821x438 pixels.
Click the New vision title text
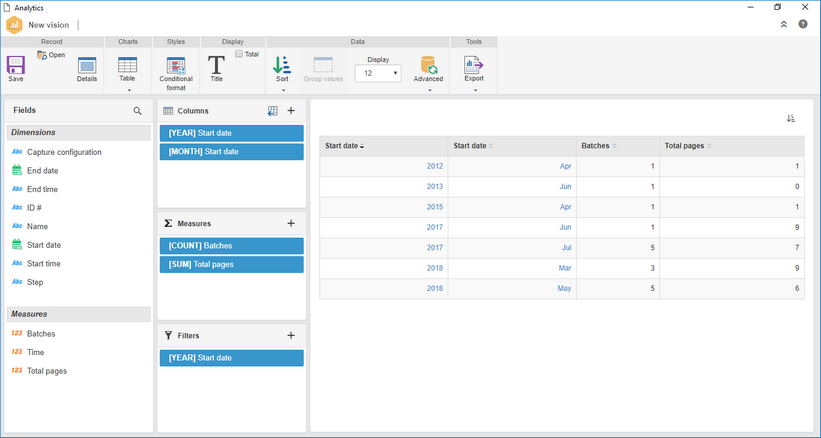(x=49, y=25)
